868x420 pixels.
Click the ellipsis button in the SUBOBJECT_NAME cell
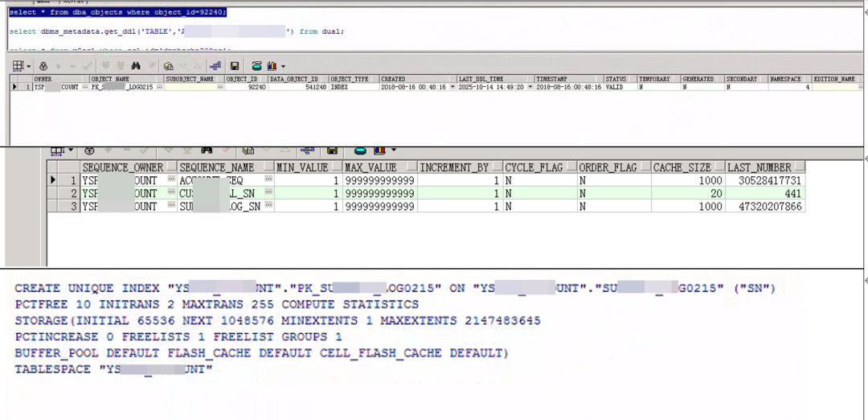point(219,88)
